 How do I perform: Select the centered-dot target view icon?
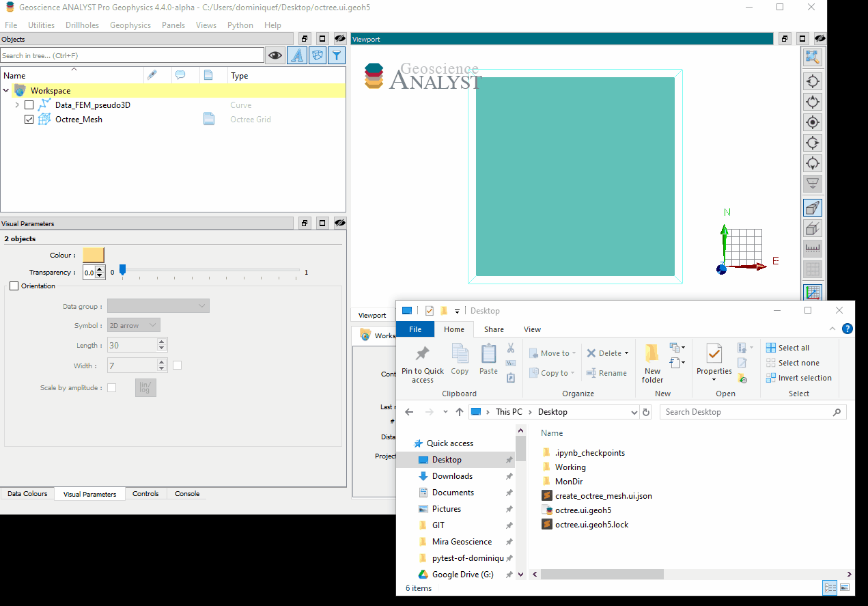click(812, 122)
